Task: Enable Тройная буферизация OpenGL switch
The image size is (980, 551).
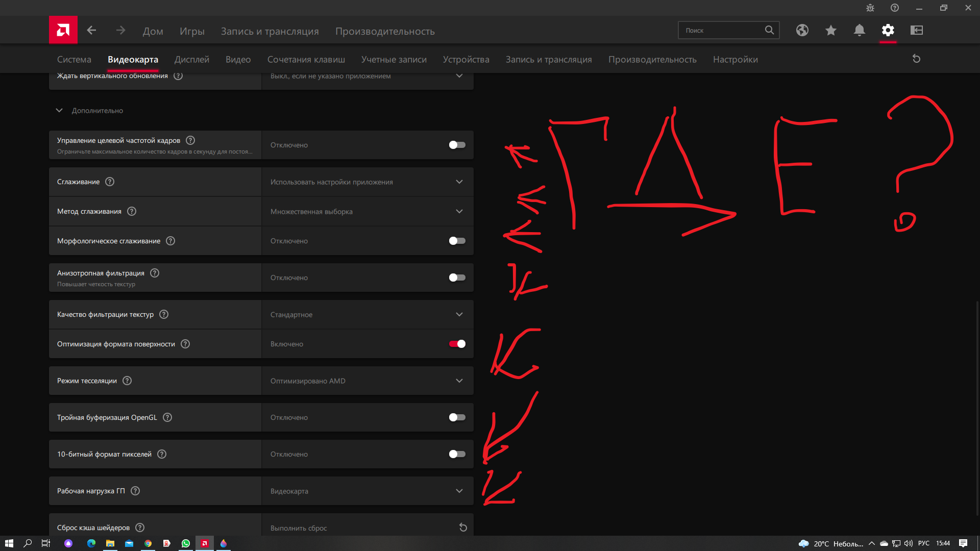Action: tap(457, 417)
